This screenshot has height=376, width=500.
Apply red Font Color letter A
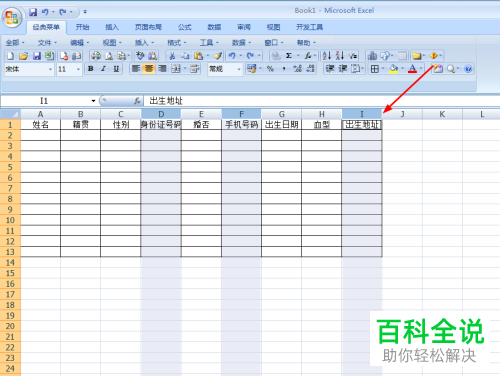(x=413, y=69)
